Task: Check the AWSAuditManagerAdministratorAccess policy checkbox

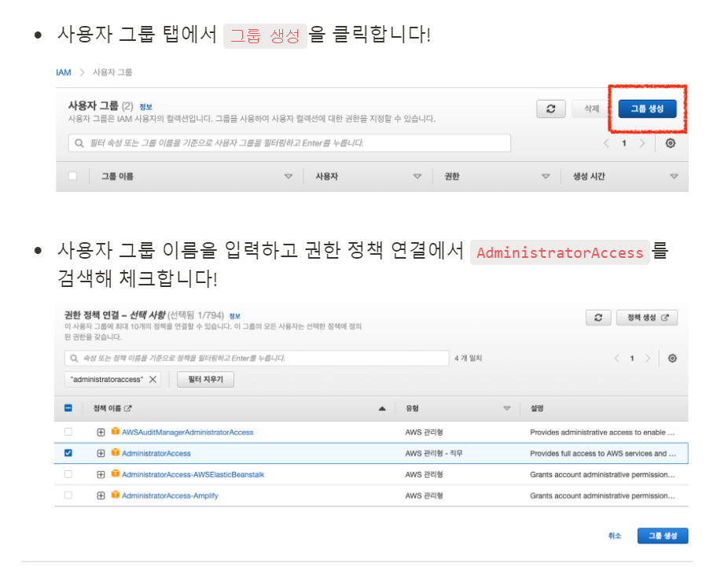Action: tap(68, 432)
